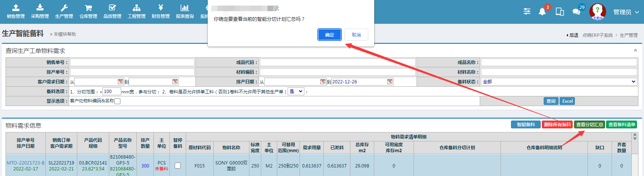The width and height of the screenshot is (644, 176).
Task: Open calendar picker for 排产日期 end date
Action: click(389, 81)
